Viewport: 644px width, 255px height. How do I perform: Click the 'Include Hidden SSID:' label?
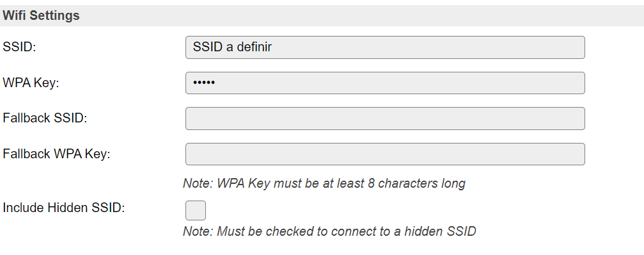point(64,208)
